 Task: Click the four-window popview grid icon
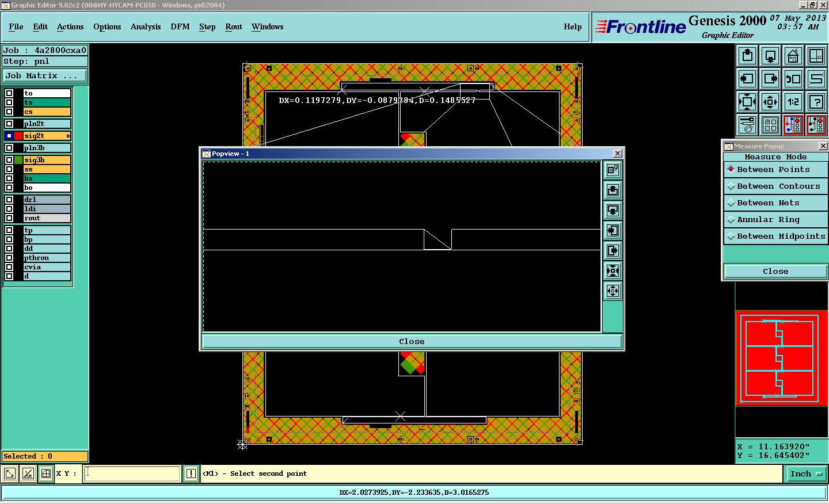pos(770,124)
